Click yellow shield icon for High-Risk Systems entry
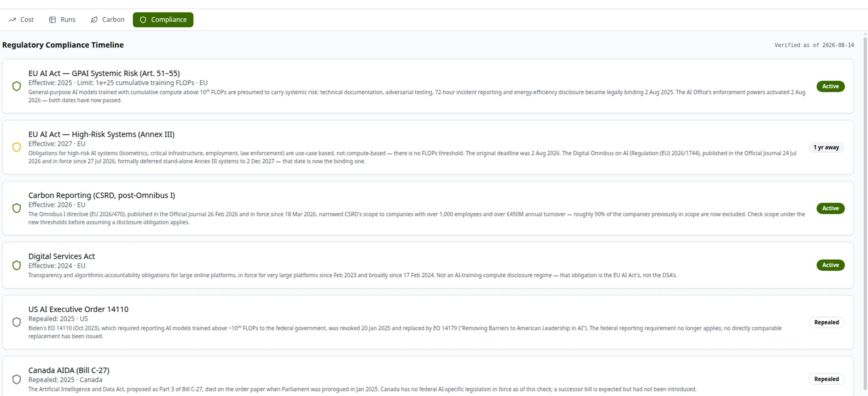The height and width of the screenshot is (396, 868). 17,147
